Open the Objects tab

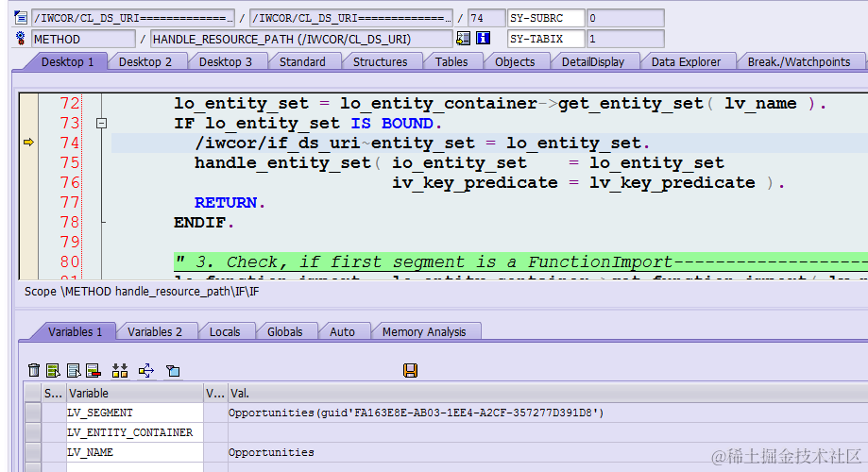(x=515, y=62)
